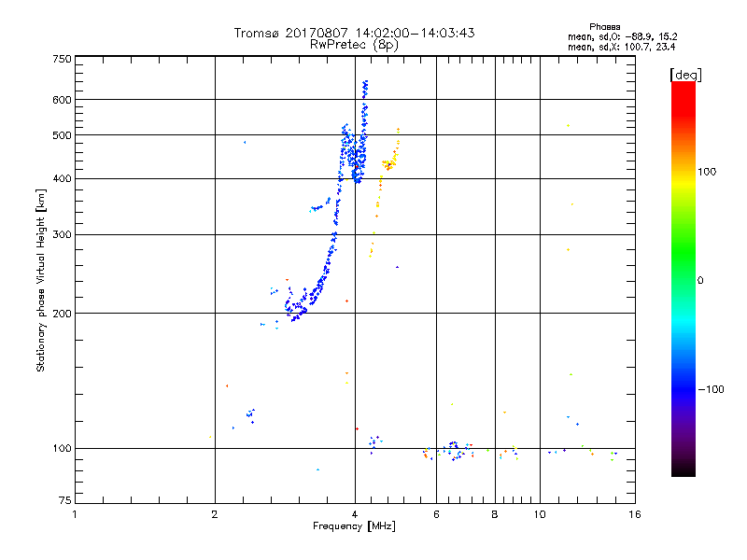Select the 'RwPretec (8p)' subtitle text
Image resolution: width=747 pixels, height=560 pixels.
pyautogui.click(x=354, y=45)
